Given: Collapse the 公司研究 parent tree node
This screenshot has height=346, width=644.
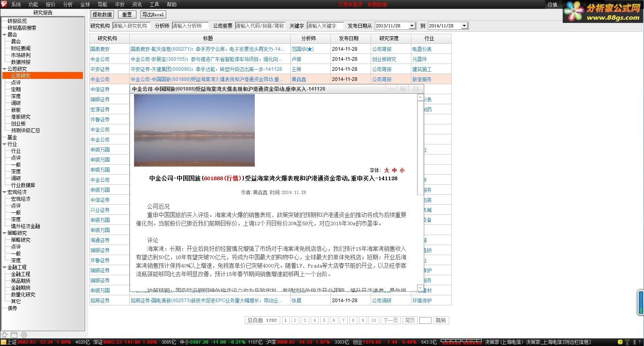Looking at the screenshot, I should [4, 69].
